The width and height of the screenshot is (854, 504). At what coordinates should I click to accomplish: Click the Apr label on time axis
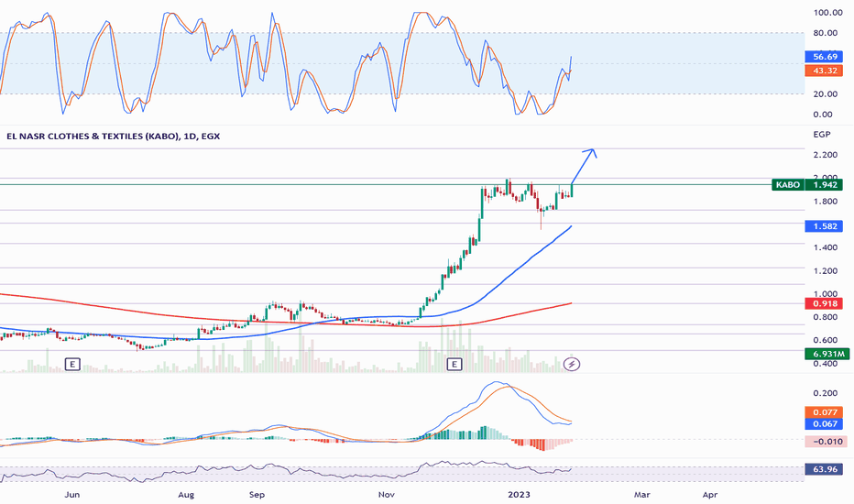point(709,495)
